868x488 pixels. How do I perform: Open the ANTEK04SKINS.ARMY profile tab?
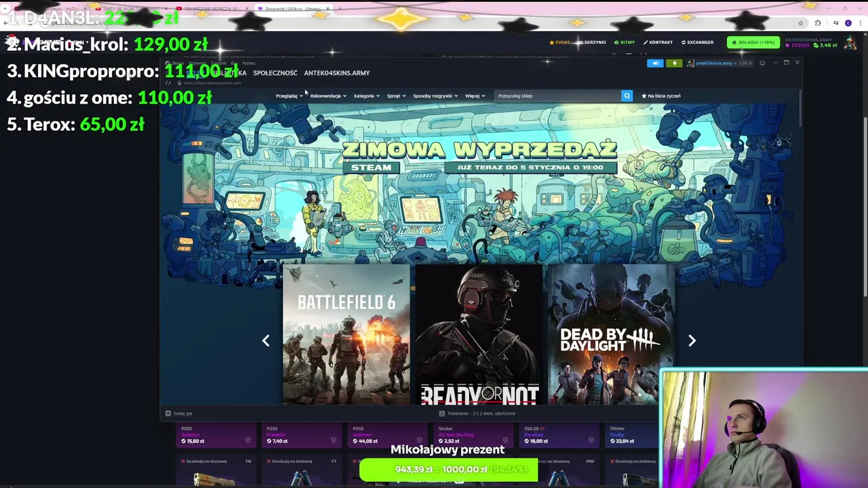[x=337, y=73]
